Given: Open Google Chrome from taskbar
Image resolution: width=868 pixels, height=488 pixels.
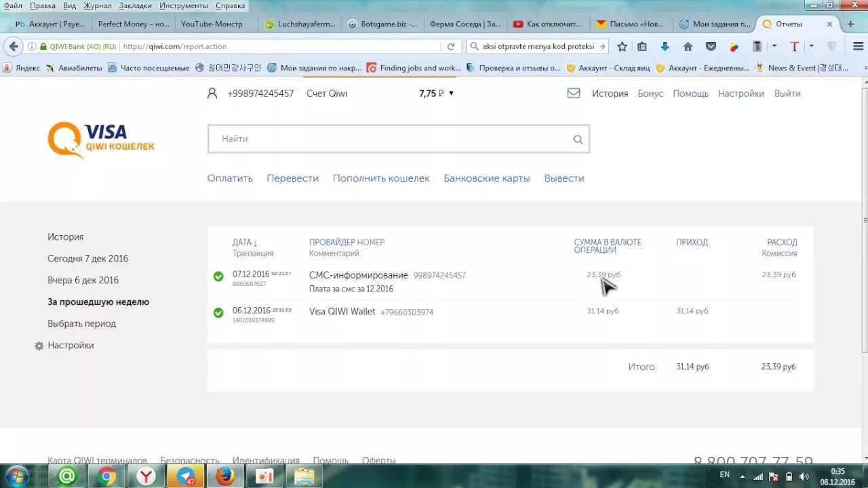Looking at the screenshot, I should (x=106, y=476).
